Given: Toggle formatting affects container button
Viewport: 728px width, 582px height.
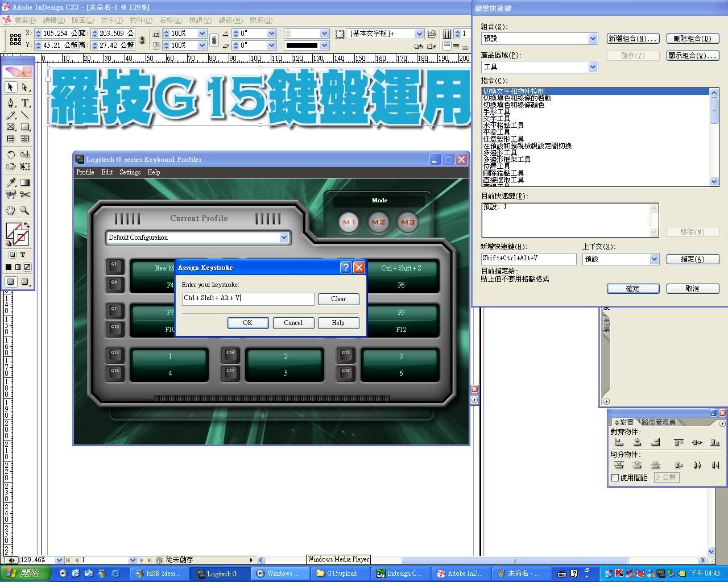Looking at the screenshot, I should (x=12, y=255).
